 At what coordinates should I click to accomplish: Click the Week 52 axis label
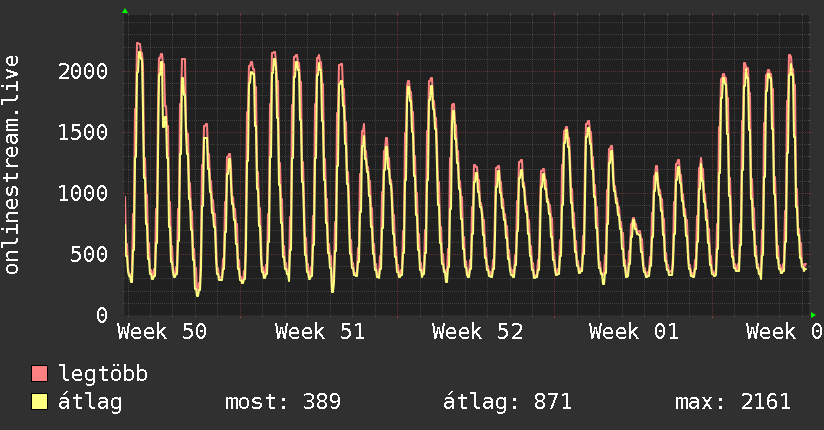click(477, 332)
